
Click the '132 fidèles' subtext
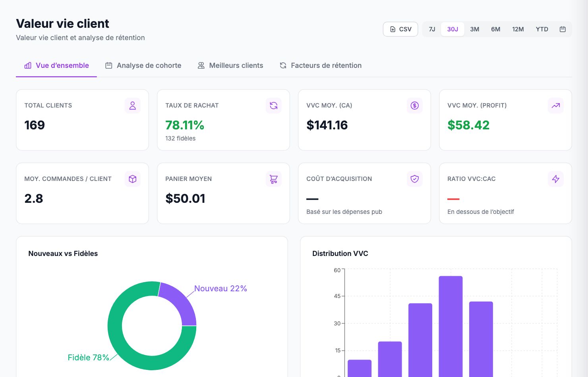[x=180, y=138]
